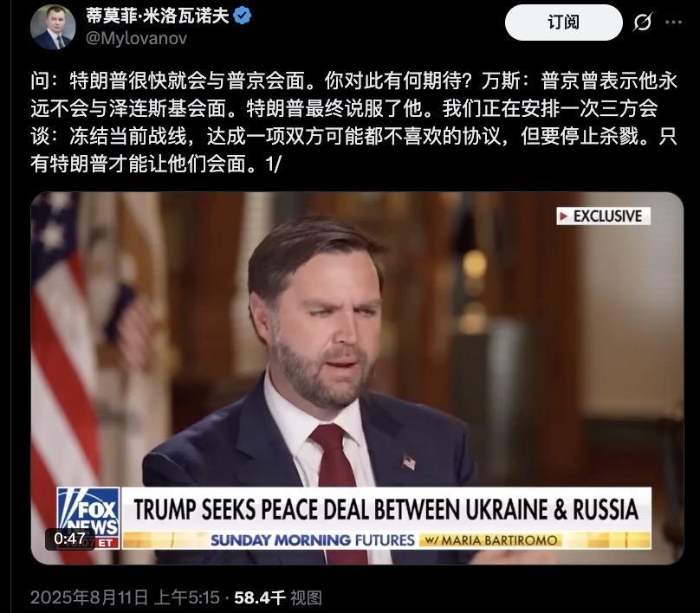This screenshot has height=613, width=700.
Task: Click the EXCLUSIVE tag in the video
Action: [x=604, y=216]
